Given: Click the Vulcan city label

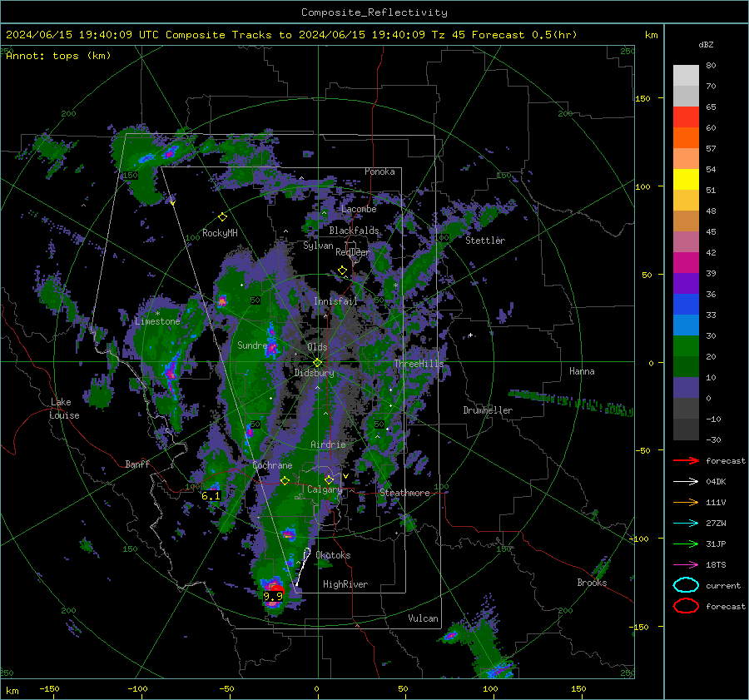Looking at the screenshot, I should [x=423, y=618].
